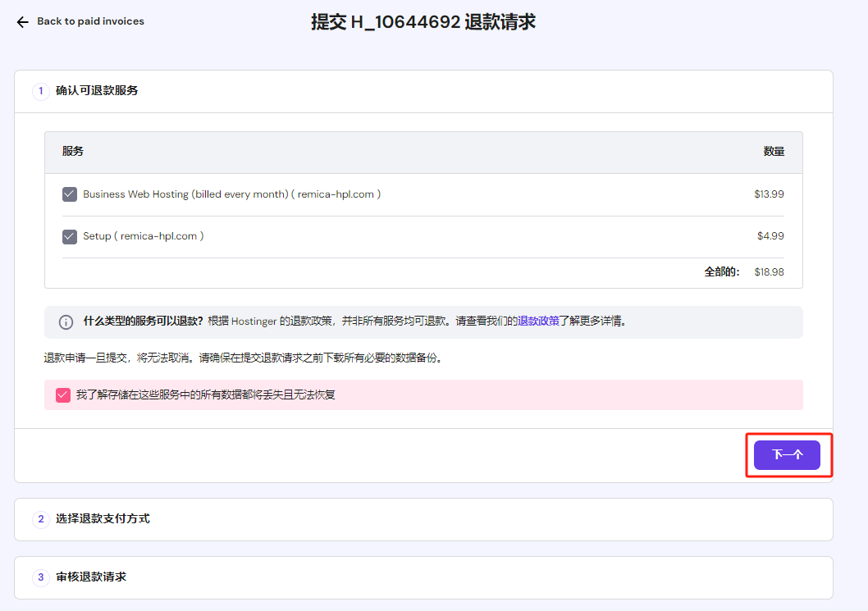Click the info icon beside 什么类型的服务可以退款
Screen dimensions: 868x611
(x=66, y=322)
